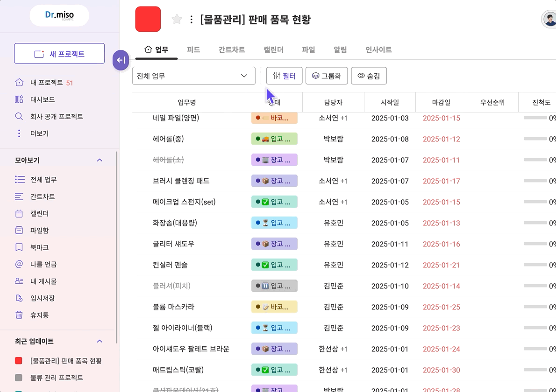Viewport: 556px width, 392px height.
Task: Open the 전체 업무 view dropdown
Action: [x=193, y=76]
